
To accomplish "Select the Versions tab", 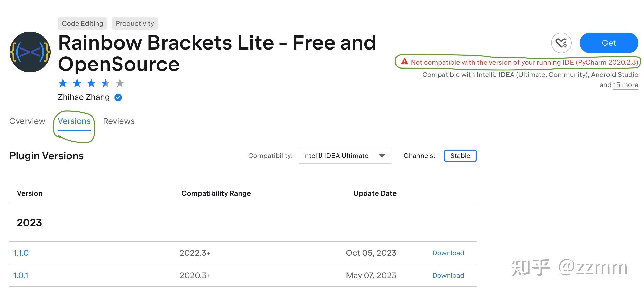I will 74,121.
